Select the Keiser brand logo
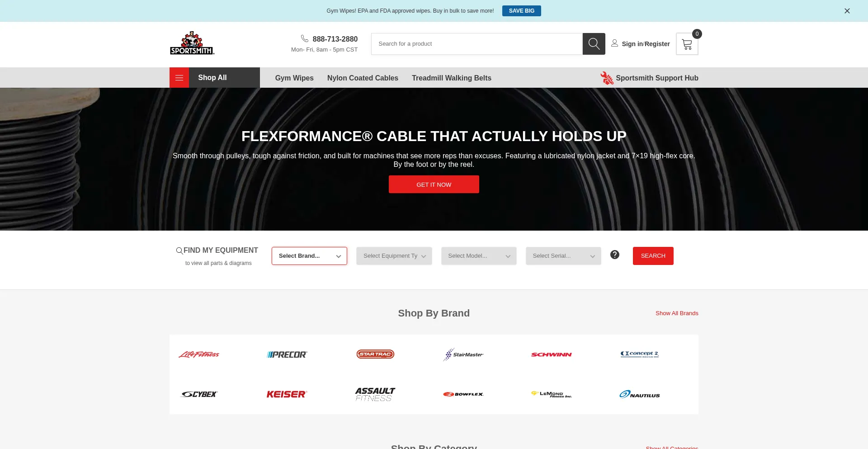Image resolution: width=868 pixels, height=449 pixels. (x=287, y=394)
